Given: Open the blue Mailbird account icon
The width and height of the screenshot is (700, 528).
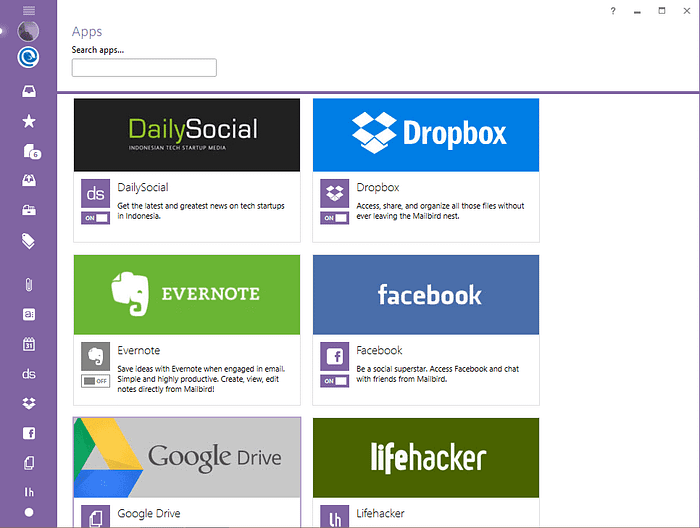Looking at the screenshot, I should point(28,57).
